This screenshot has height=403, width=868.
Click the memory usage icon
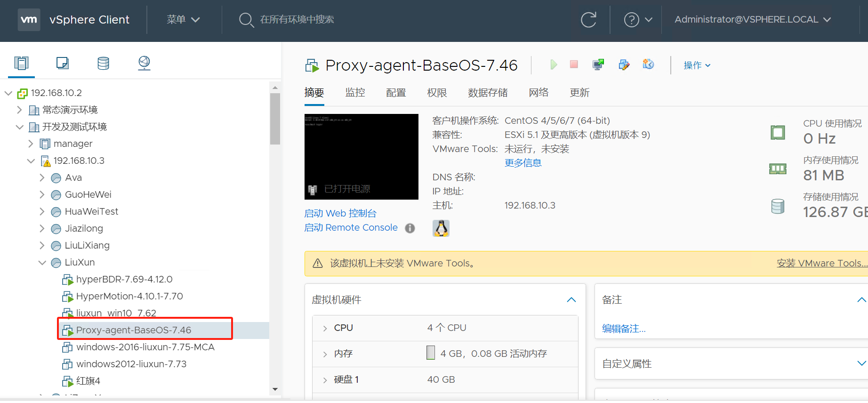click(778, 169)
